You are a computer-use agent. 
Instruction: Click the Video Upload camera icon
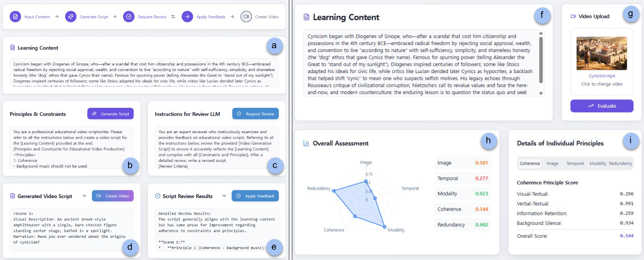(573, 17)
